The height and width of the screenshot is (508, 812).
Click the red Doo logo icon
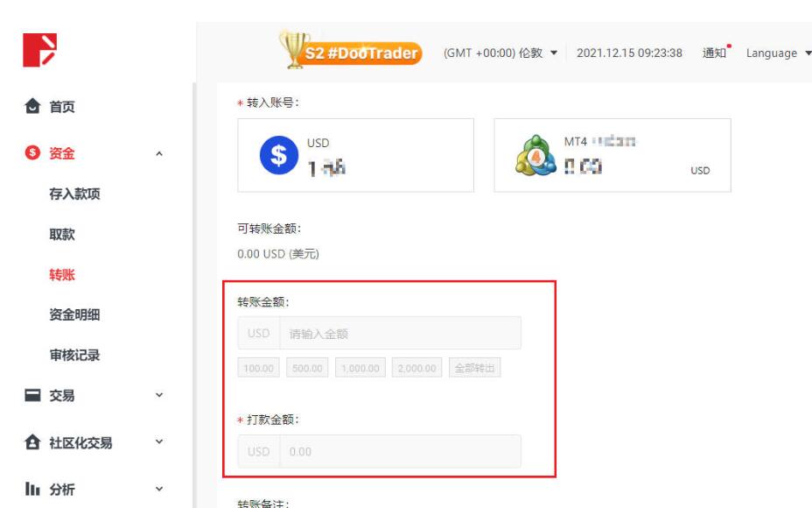(x=40, y=50)
